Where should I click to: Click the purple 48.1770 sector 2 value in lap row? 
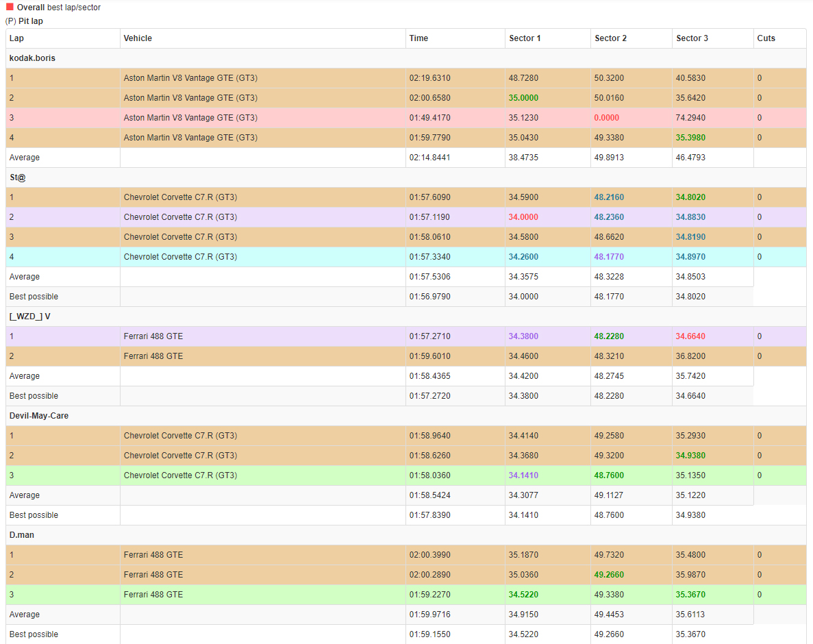point(609,257)
